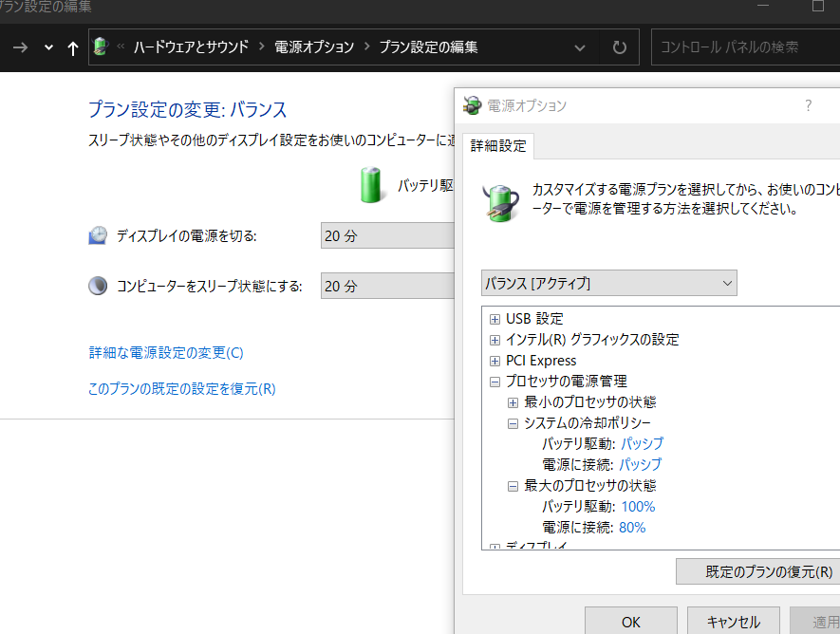Click the プラン設定の変更: バランス heading
This screenshot has width=840, height=634.
(x=188, y=109)
